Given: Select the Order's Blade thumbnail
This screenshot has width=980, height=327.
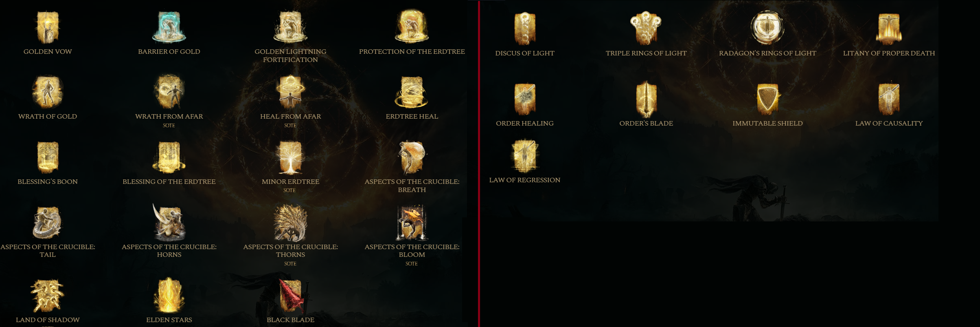Looking at the screenshot, I should (646, 99).
